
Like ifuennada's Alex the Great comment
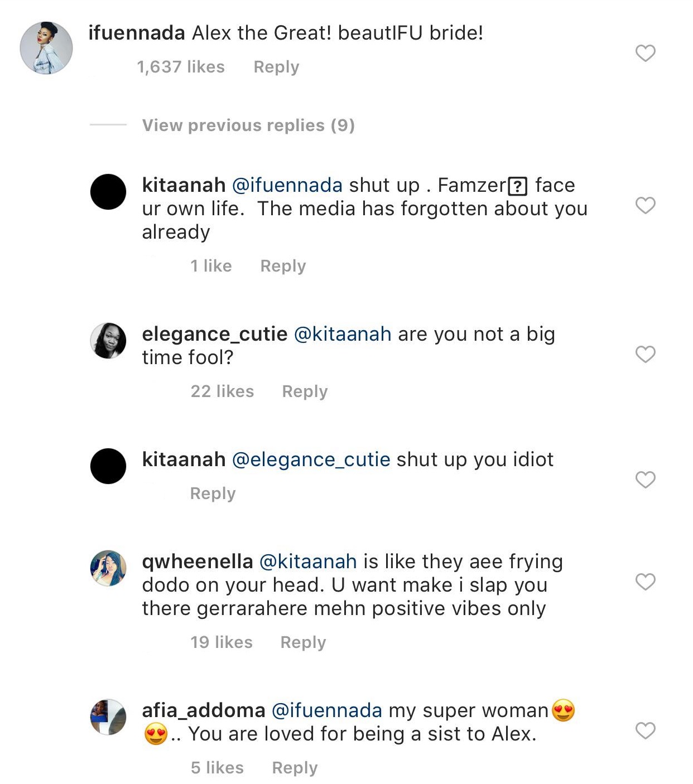(645, 53)
